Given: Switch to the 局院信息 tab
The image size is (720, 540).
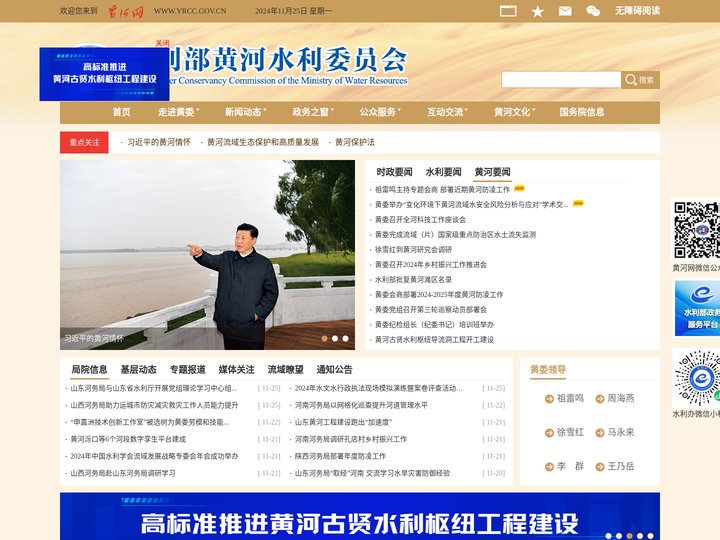Looking at the screenshot, I should 90,370.
